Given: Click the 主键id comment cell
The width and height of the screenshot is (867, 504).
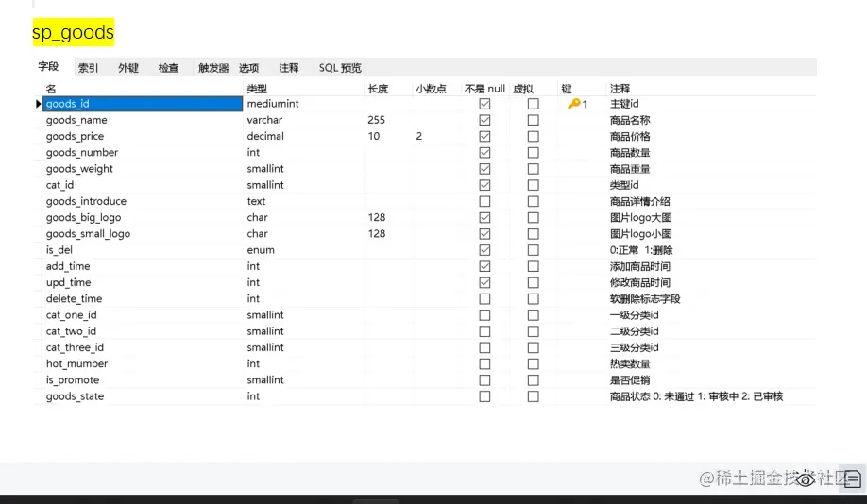Looking at the screenshot, I should coord(624,103).
